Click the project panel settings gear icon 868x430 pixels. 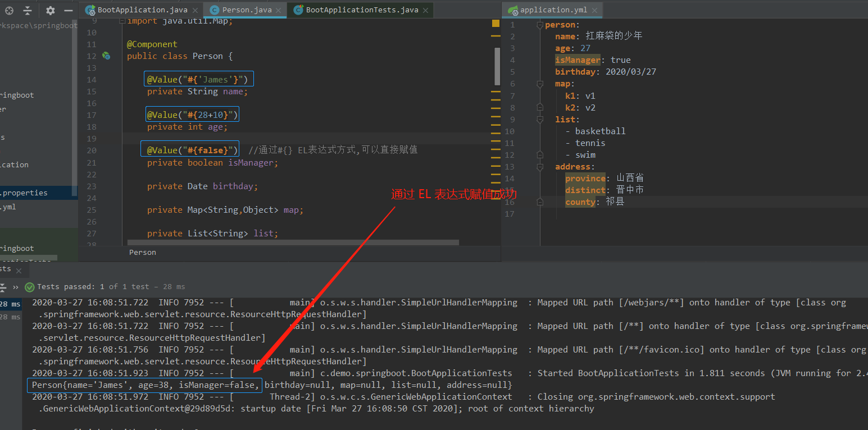click(x=51, y=10)
